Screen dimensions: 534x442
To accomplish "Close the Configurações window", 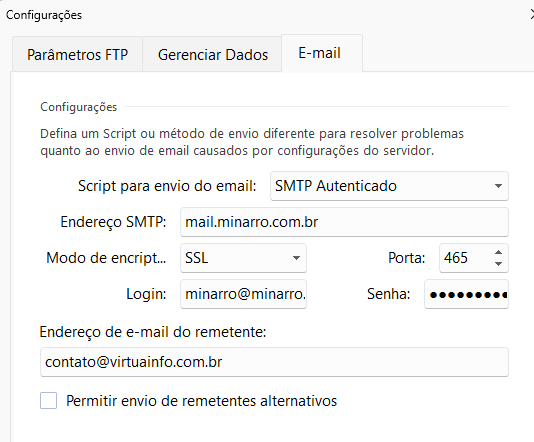I will [x=531, y=15].
